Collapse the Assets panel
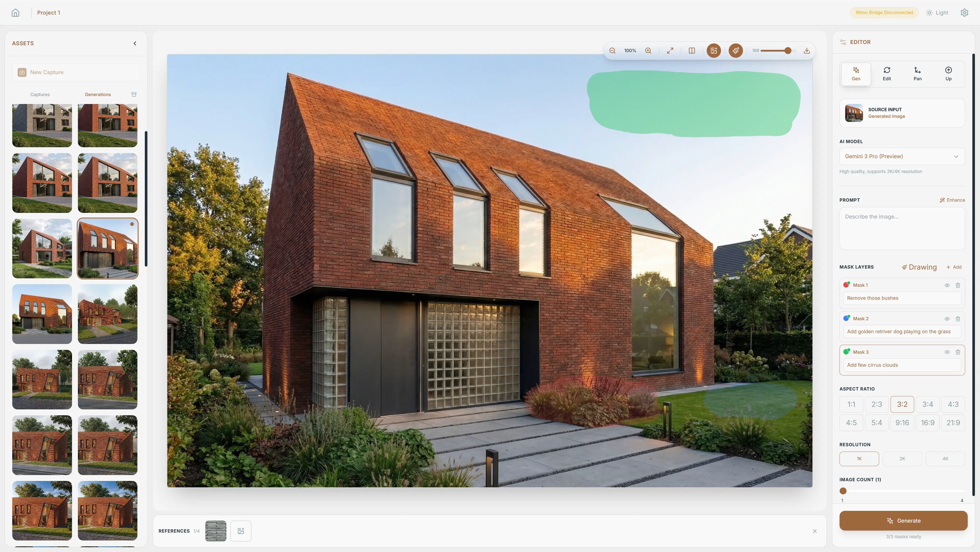The width and height of the screenshot is (980, 552). tap(134, 43)
